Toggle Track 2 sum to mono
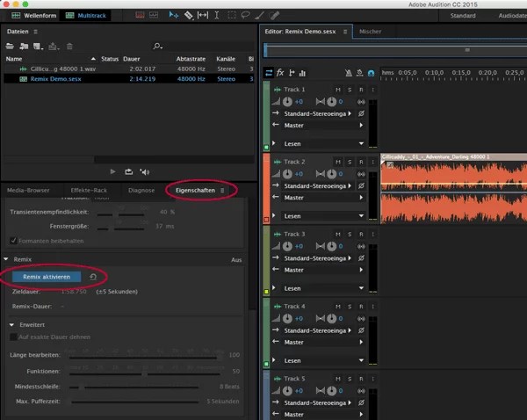The height and width of the screenshot is (420, 527). (x=361, y=174)
